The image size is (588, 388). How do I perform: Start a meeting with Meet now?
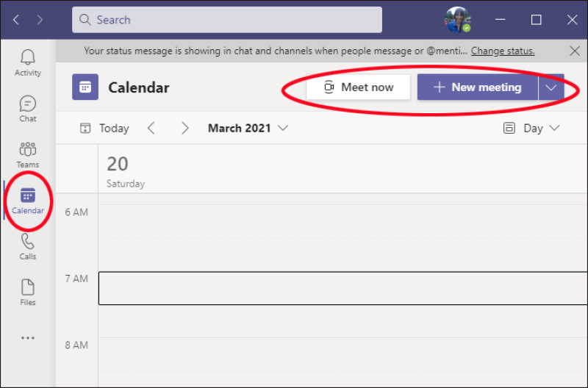[358, 87]
